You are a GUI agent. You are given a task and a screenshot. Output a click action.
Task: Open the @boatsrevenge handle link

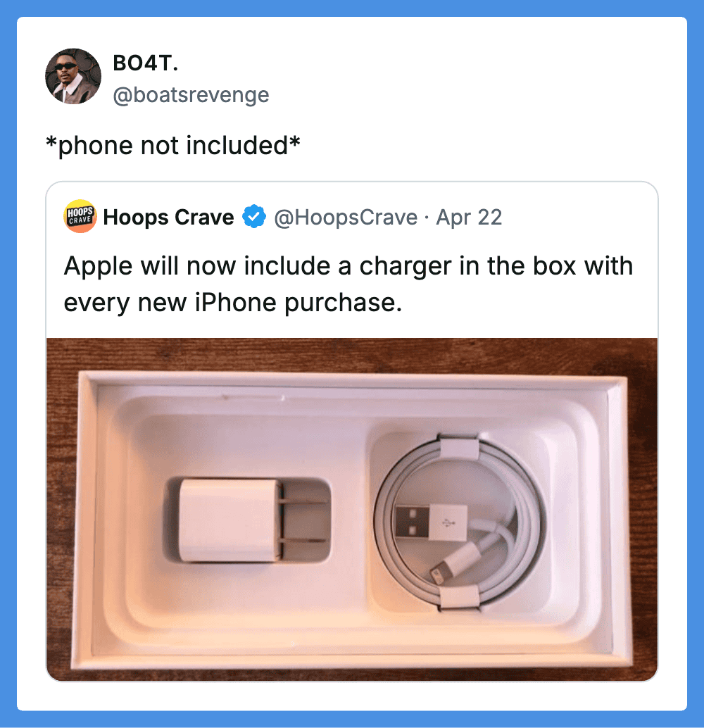tap(191, 95)
